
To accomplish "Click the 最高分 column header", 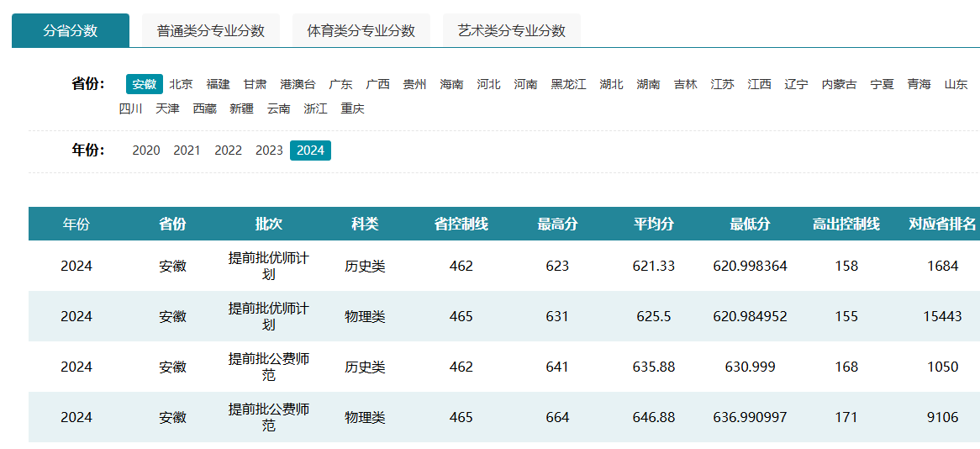I will click(557, 225).
